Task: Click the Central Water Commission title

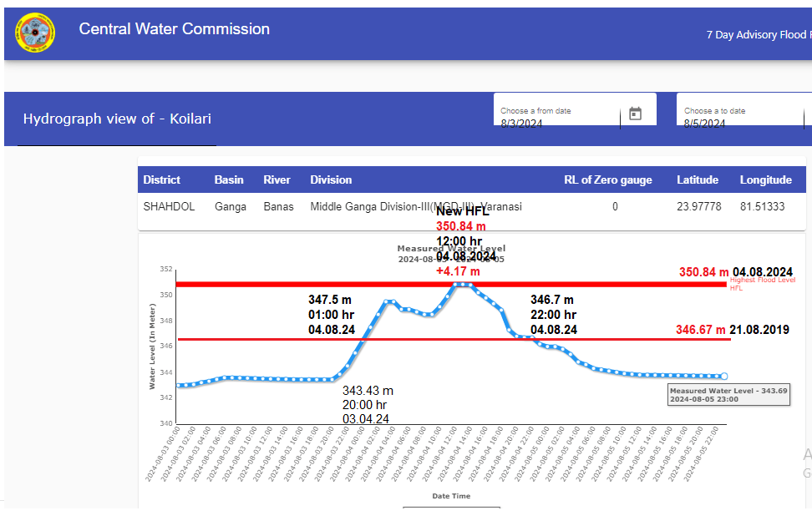Action: click(x=174, y=29)
